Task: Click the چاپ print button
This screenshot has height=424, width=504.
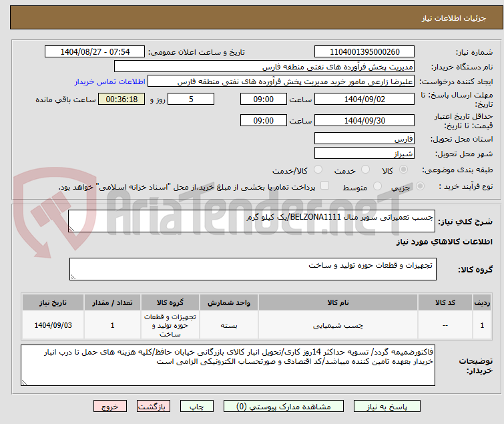Action: [197, 407]
